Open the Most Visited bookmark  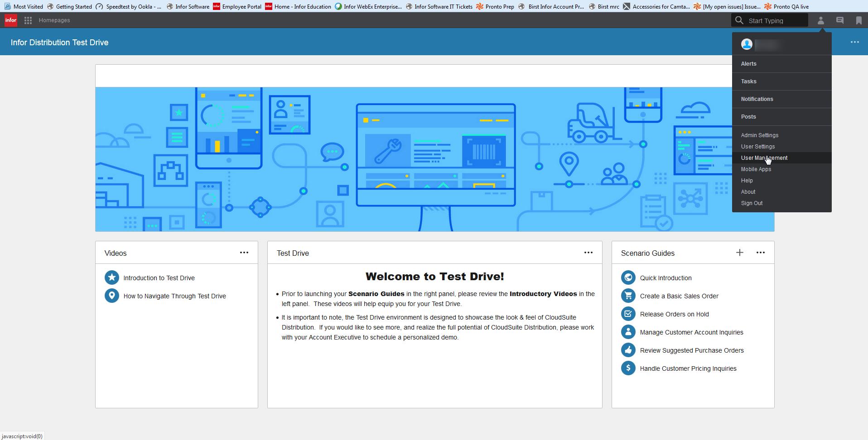24,6
